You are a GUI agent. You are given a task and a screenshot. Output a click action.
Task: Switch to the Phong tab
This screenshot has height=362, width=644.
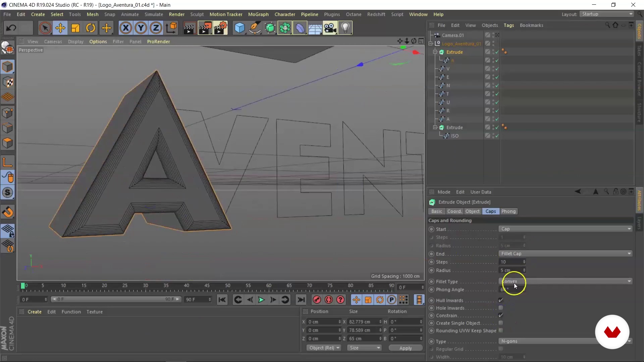pos(508,212)
